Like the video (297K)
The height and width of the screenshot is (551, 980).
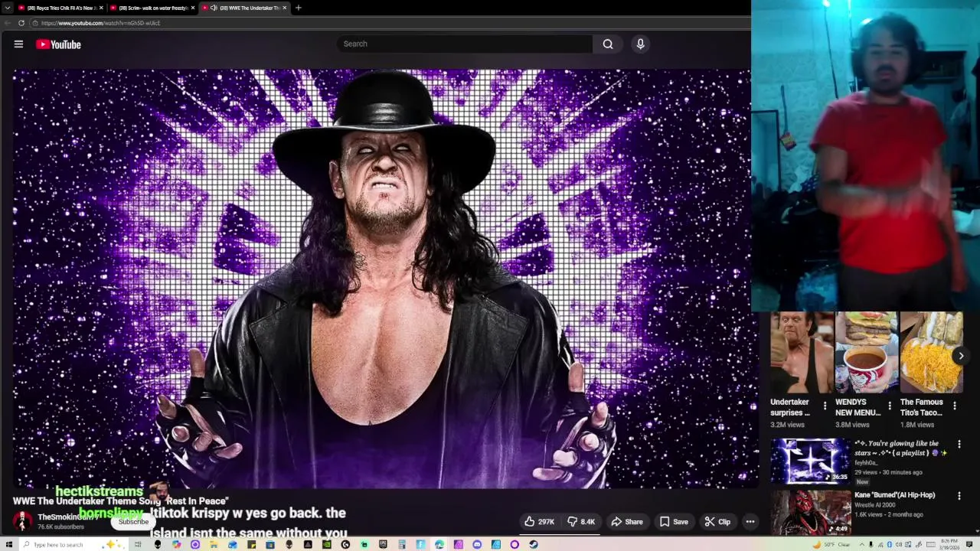[539, 522]
